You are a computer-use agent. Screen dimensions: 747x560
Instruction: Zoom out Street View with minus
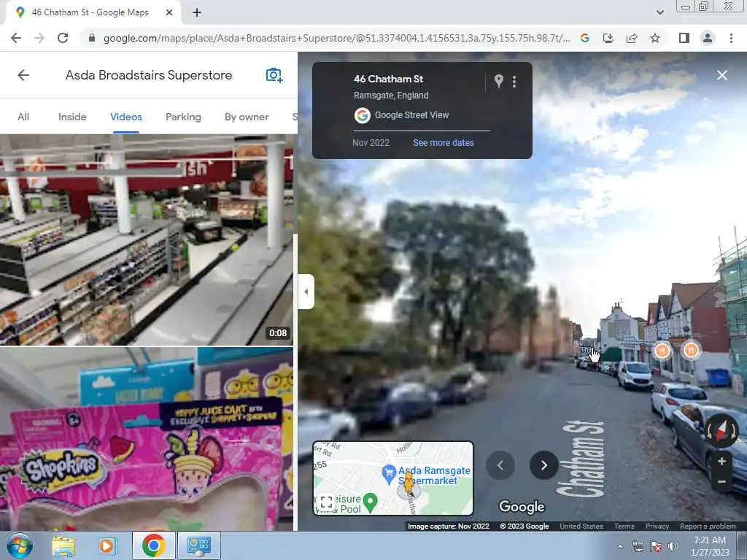[x=721, y=481]
